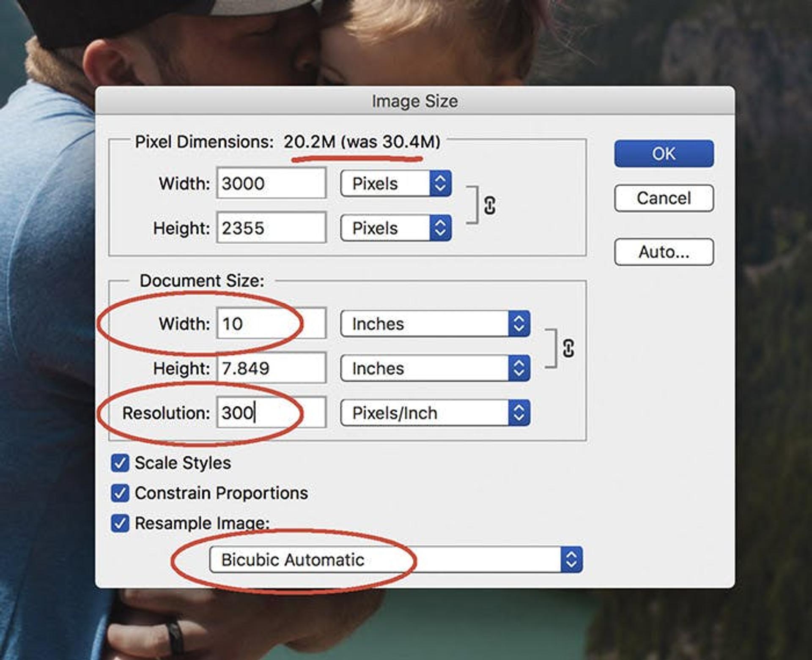
Task: Click the Resolution field showing 300
Action: pos(271,413)
